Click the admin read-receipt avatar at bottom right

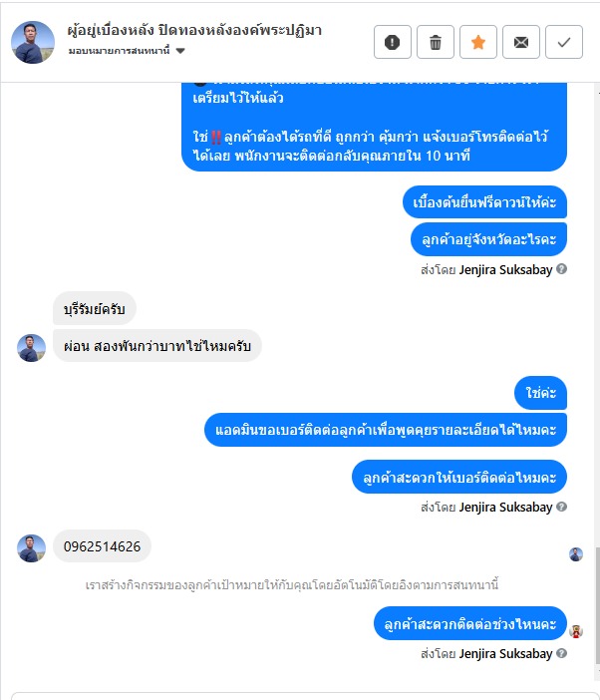pos(576,631)
